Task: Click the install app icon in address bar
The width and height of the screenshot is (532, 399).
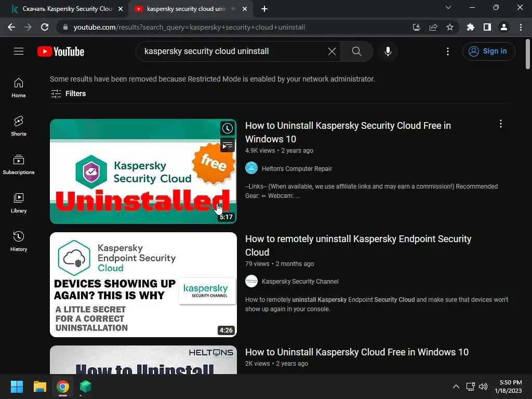Action: pos(417,27)
